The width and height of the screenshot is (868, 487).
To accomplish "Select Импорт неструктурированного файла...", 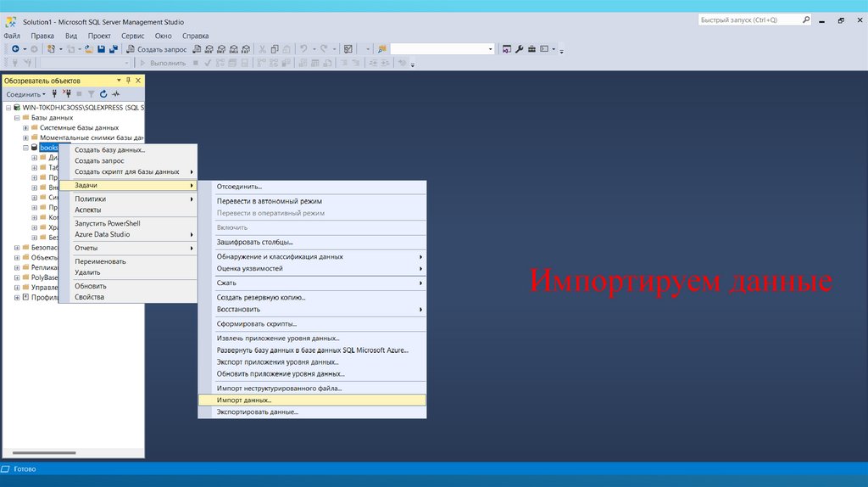I will 312,389.
